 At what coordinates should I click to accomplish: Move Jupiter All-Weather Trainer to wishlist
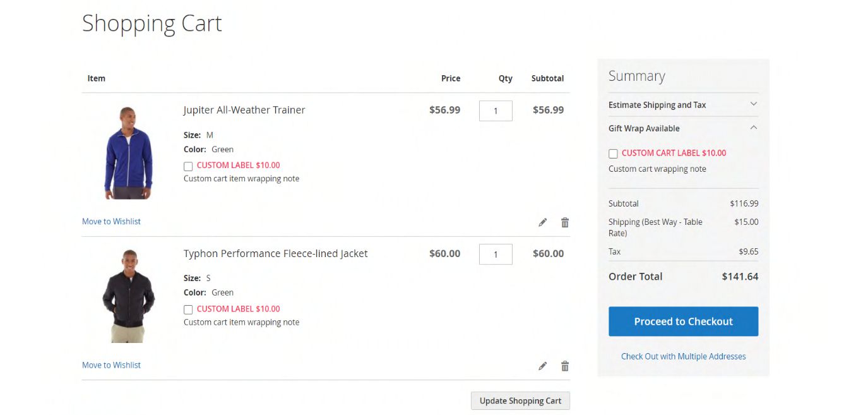111,222
